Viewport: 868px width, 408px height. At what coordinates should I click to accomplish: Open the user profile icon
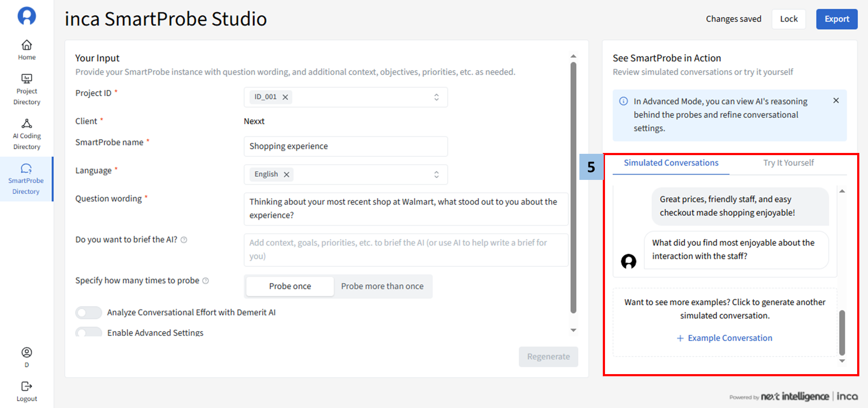tap(26, 352)
